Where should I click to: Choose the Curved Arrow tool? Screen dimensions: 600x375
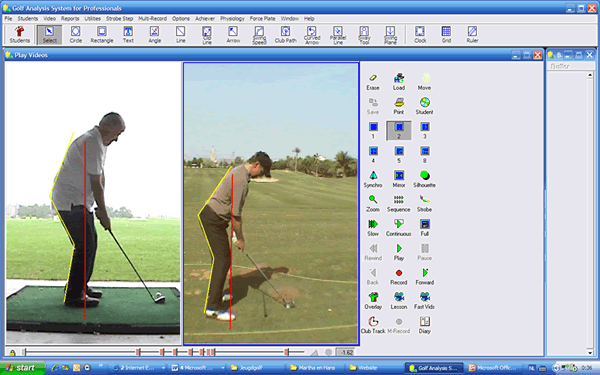click(x=312, y=35)
